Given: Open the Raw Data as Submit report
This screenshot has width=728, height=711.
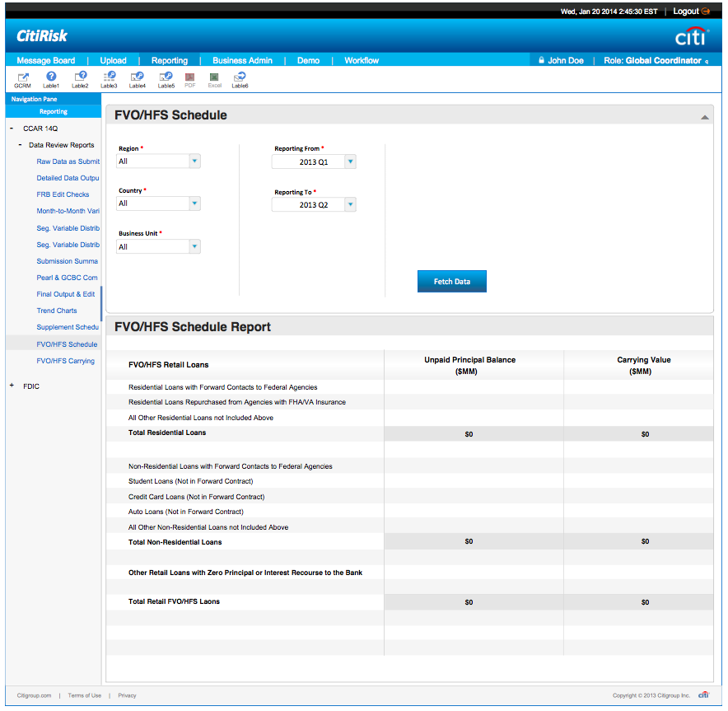Looking at the screenshot, I should click(x=68, y=161).
